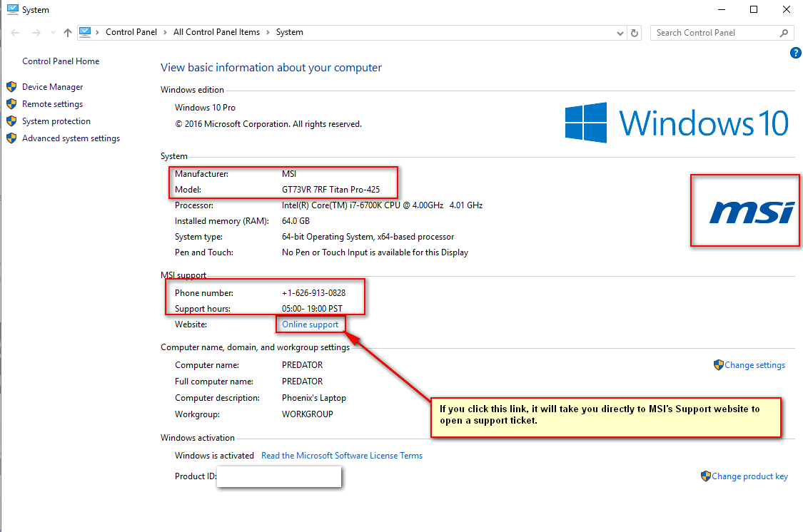
Task: Click the Forward navigation arrow
Action: point(36,33)
